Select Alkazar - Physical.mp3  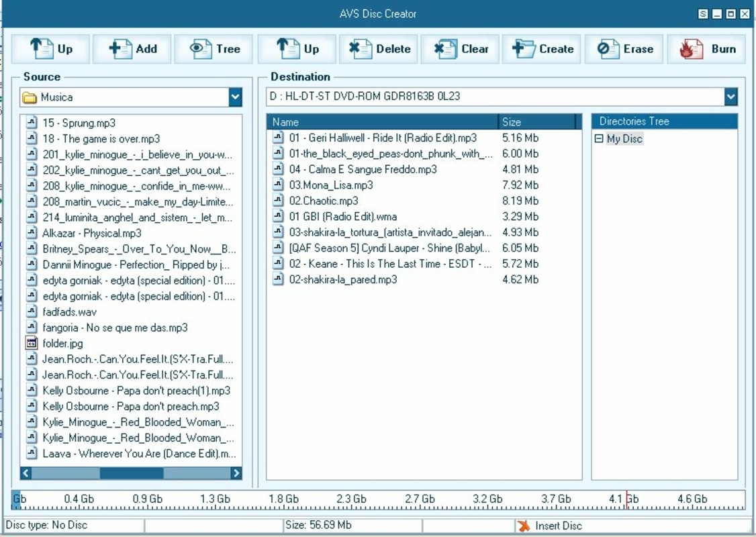tap(91, 234)
